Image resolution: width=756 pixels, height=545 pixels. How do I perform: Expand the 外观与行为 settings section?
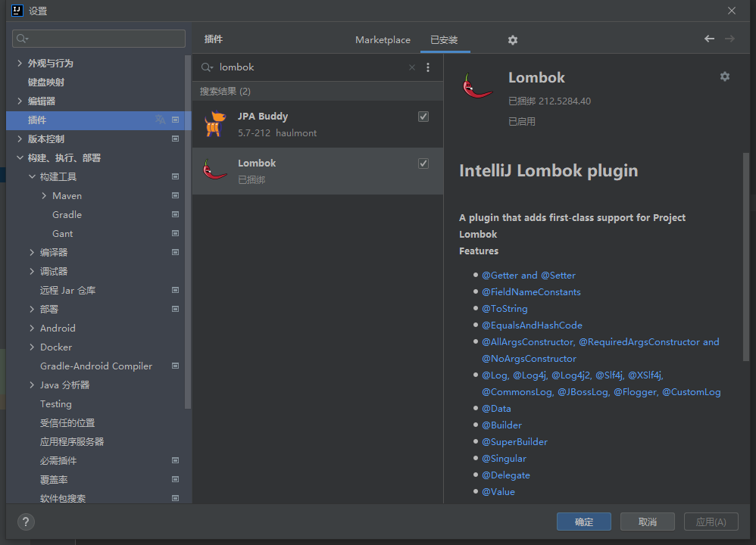pyautogui.click(x=20, y=63)
